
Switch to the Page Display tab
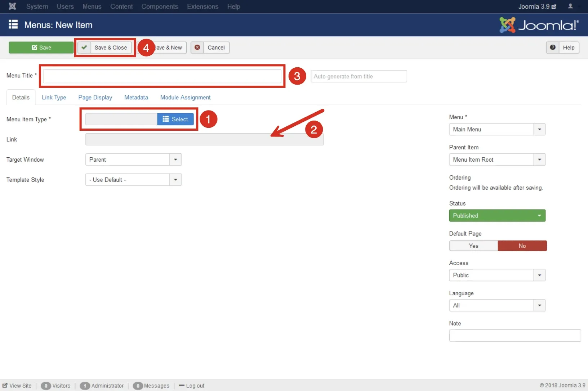[x=95, y=98]
